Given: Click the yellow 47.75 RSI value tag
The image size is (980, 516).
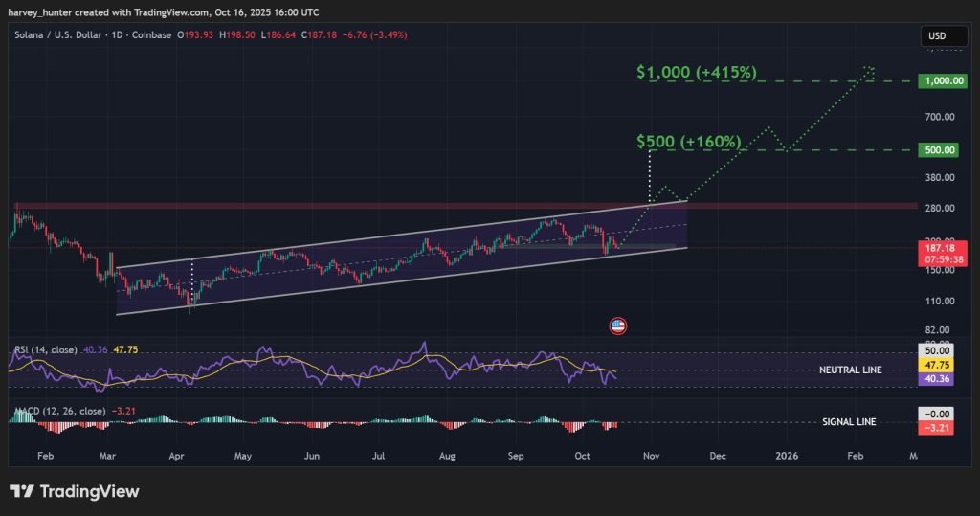Looking at the screenshot, I should tap(937, 366).
